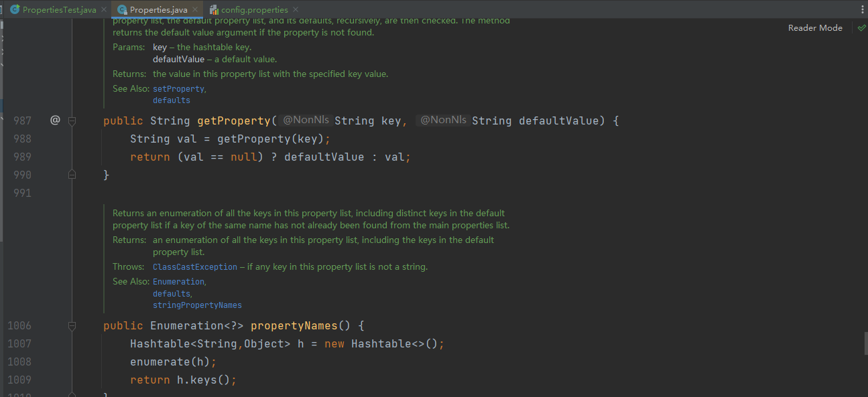Click the @NonNls hint before String key
Screen dimensions: 868x397
(306, 121)
